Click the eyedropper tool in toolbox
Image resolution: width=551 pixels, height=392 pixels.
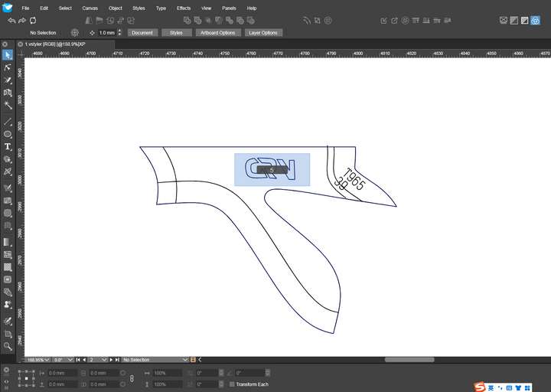8,322
